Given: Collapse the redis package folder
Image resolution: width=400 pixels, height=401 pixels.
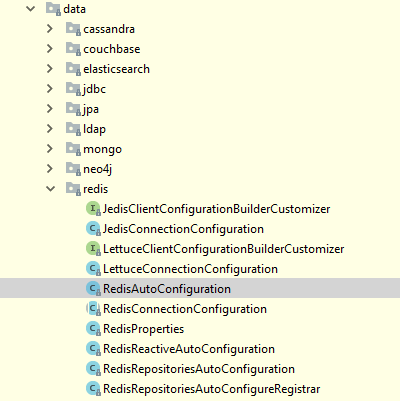Looking at the screenshot, I should (50, 189).
